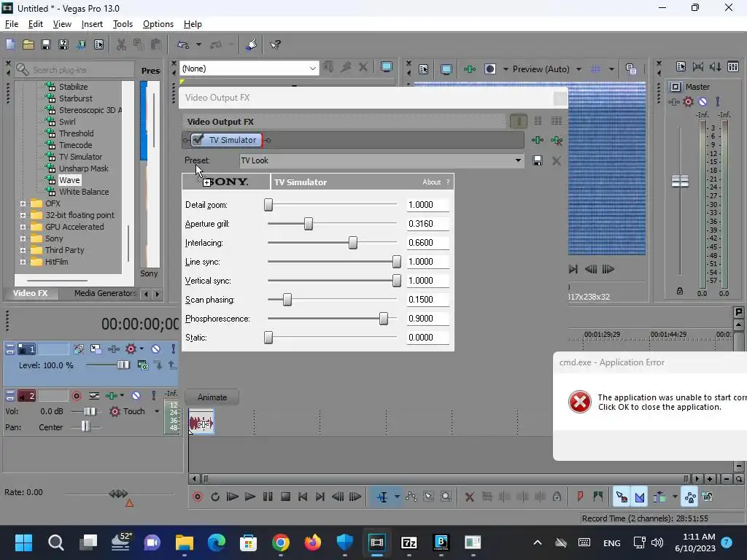Mute audio track 2

click(x=136, y=396)
